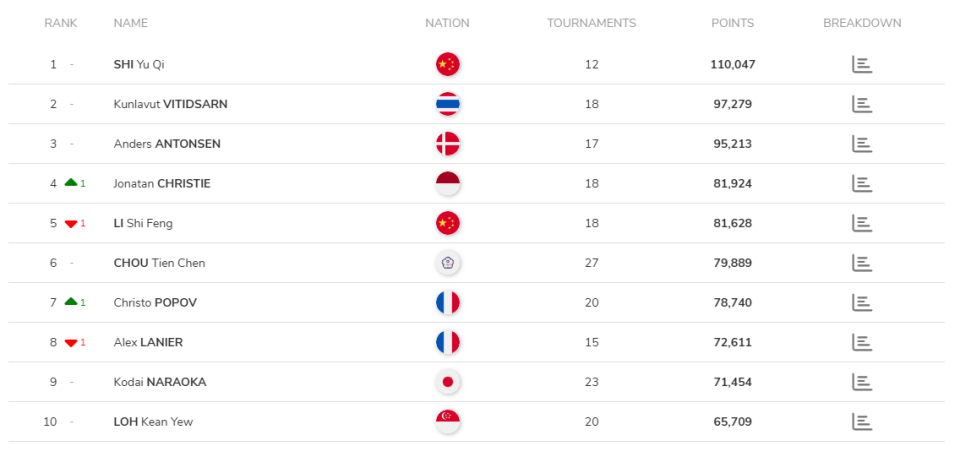960x457 pixels.
Task: Click Thailand flag next to Kunlavut Vitidsarn
Action: [447, 104]
